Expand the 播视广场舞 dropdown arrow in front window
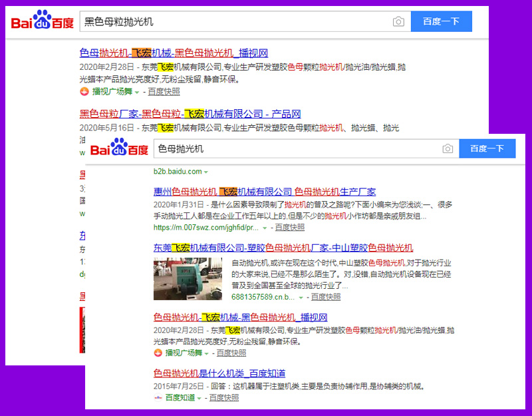This screenshot has height=416, width=532. [x=206, y=354]
